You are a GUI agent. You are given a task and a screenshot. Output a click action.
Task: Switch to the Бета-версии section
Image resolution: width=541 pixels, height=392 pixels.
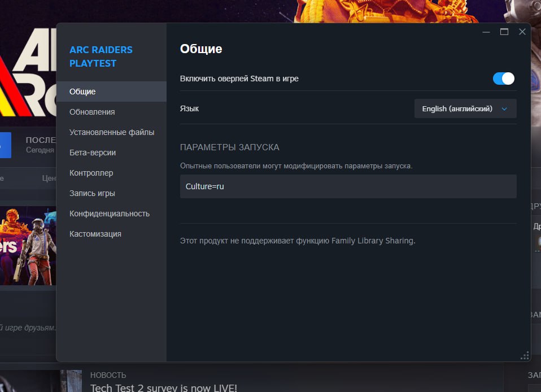point(93,153)
